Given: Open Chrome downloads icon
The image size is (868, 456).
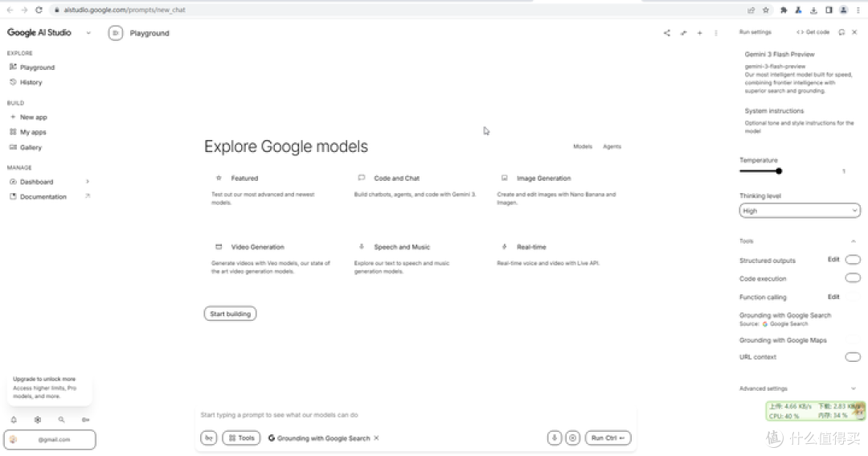Looking at the screenshot, I should [x=813, y=10].
